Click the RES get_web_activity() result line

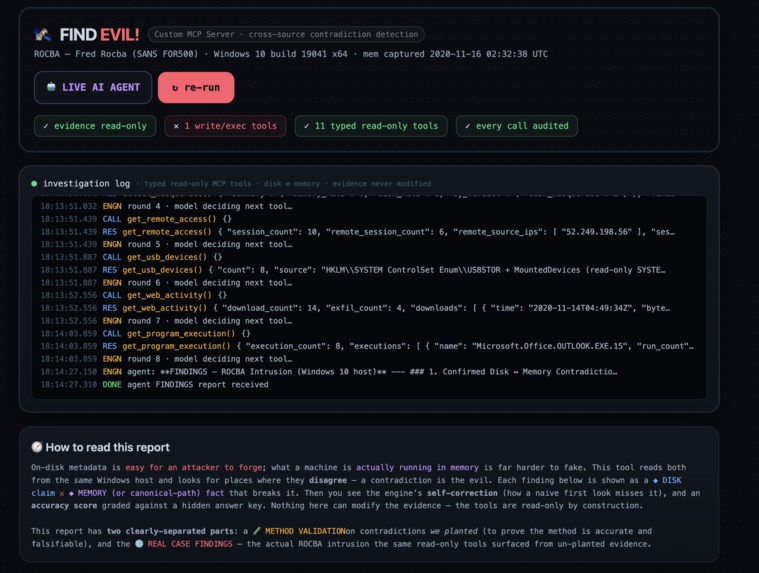355,308
